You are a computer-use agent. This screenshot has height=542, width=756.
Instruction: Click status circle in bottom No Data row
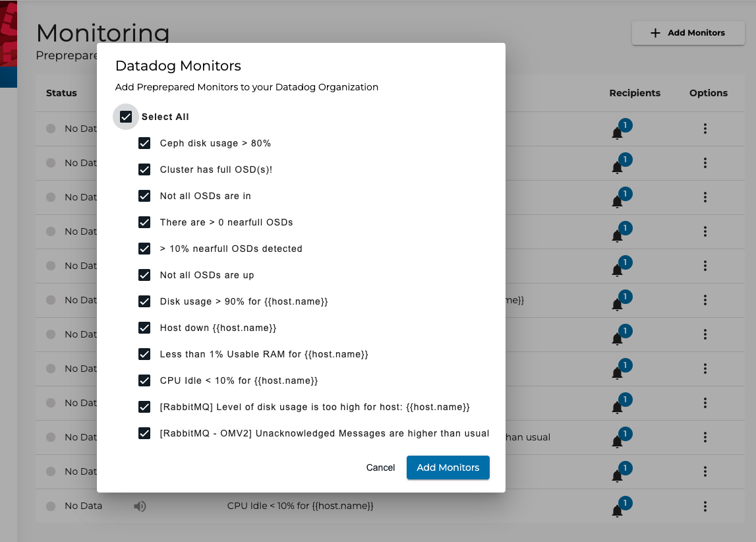click(51, 506)
